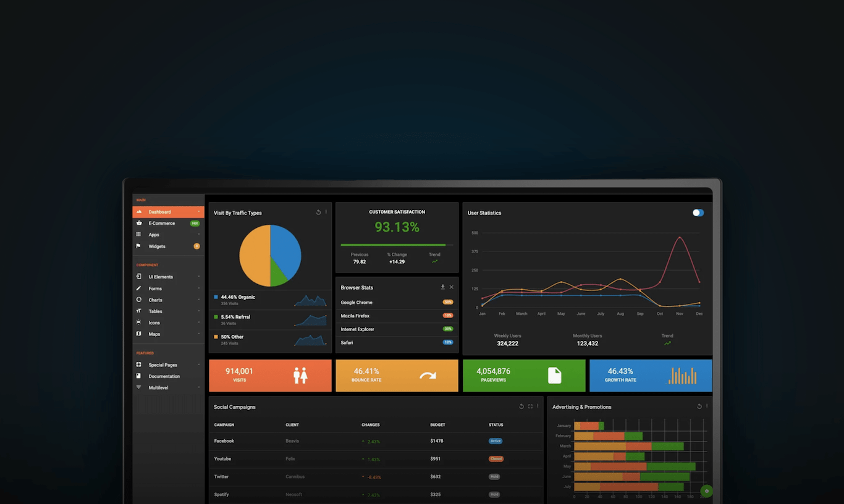This screenshot has width=844, height=504.
Task: Expand the Apps submenu arrow
Action: coord(199,235)
